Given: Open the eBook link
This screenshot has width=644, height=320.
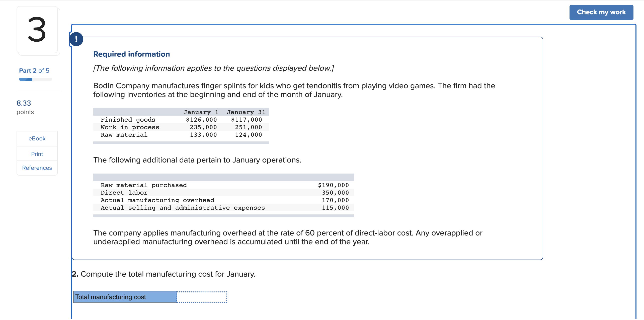Looking at the screenshot, I should 37,139.
